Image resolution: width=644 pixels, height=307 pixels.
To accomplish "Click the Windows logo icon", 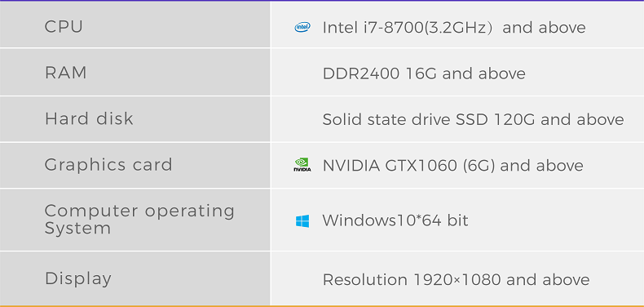I will [302, 221].
